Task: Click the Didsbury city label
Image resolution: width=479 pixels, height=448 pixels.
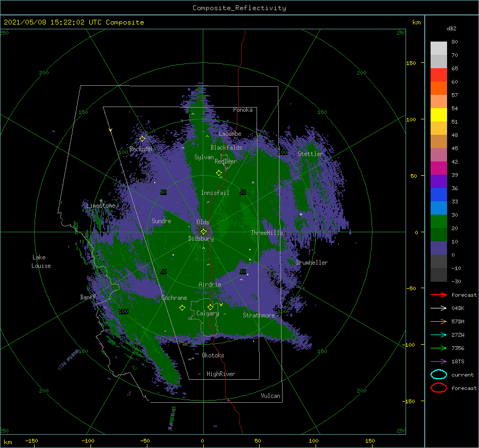Action: [x=201, y=239]
